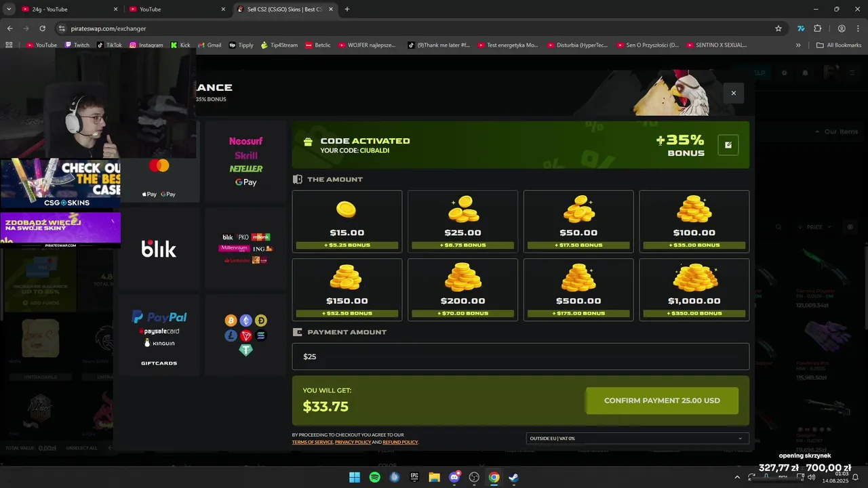Open the TikTok bookmark
Image resolution: width=868 pixels, height=488 pixels.
[x=109, y=45]
